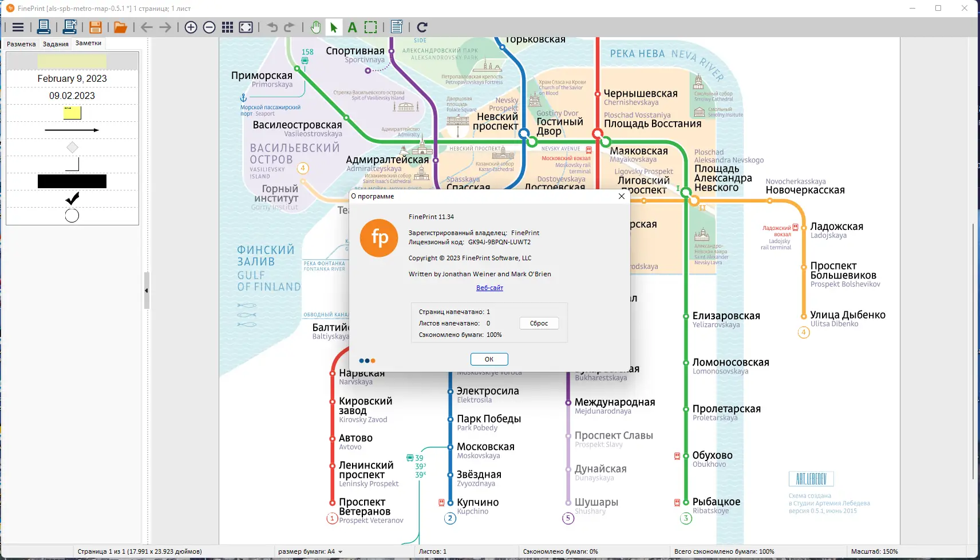Click 'Масштаб: 150%' in status bar
Viewport: 980px width, 560px height.
(x=874, y=551)
